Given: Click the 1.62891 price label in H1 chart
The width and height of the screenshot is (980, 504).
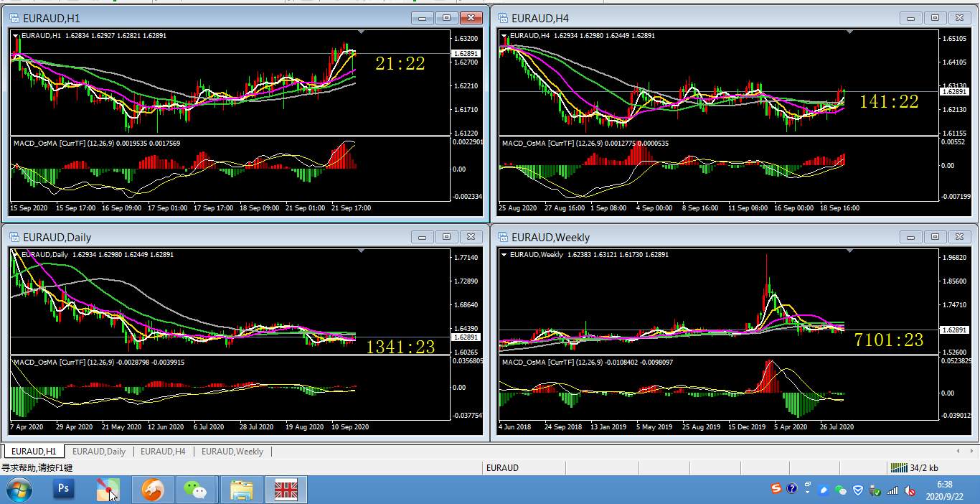Looking at the screenshot, I should [466, 54].
